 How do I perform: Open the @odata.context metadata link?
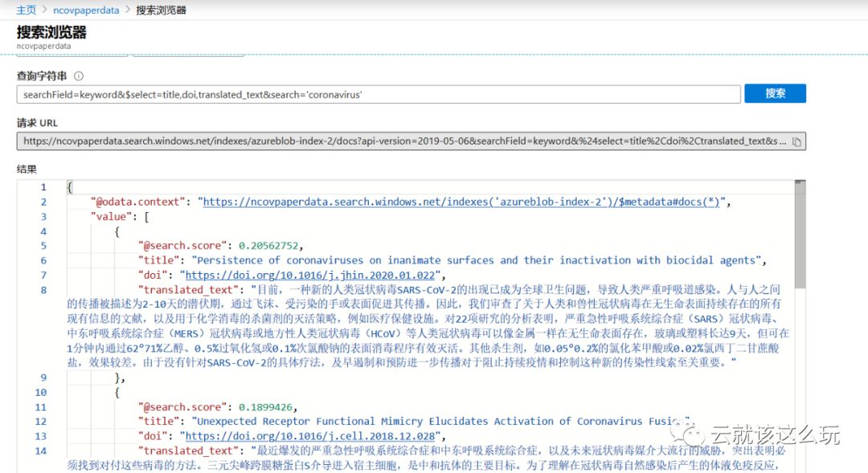point(461,202)
